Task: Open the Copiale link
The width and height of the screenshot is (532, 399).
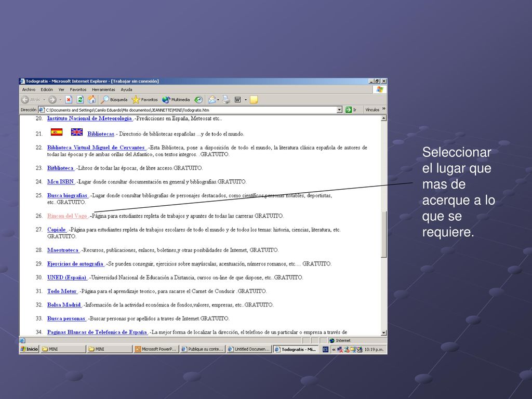Action: (56, 230)
